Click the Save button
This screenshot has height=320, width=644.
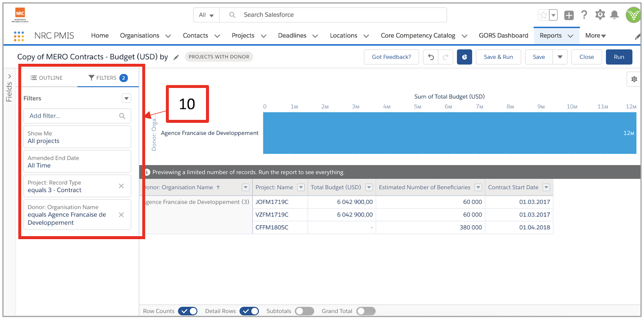pyautogui.click(x=539, y=57)
